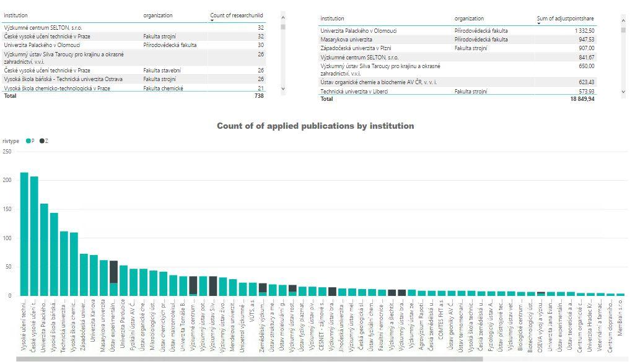Viewport: 630px width, 364px height.
Task: Select the Výzkumné centrum SELTON row in left table
Action: [134, 28]
